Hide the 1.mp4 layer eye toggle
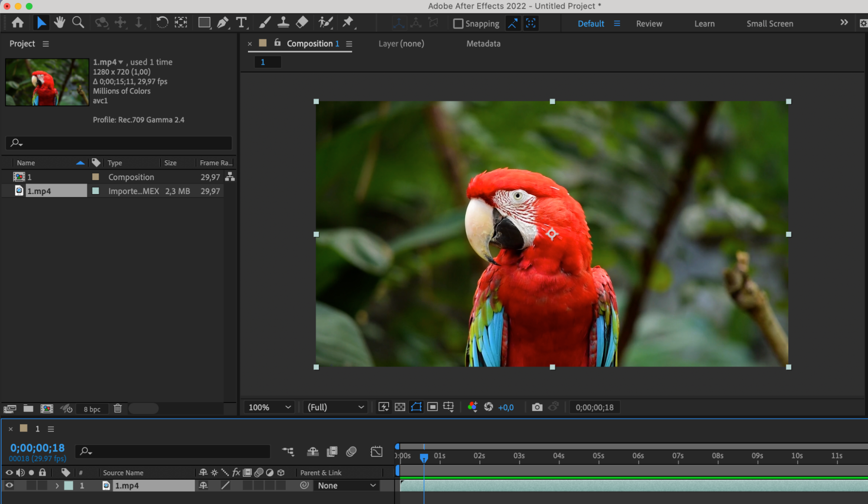Screen dimensions: 868x504 tap(9, 485)
